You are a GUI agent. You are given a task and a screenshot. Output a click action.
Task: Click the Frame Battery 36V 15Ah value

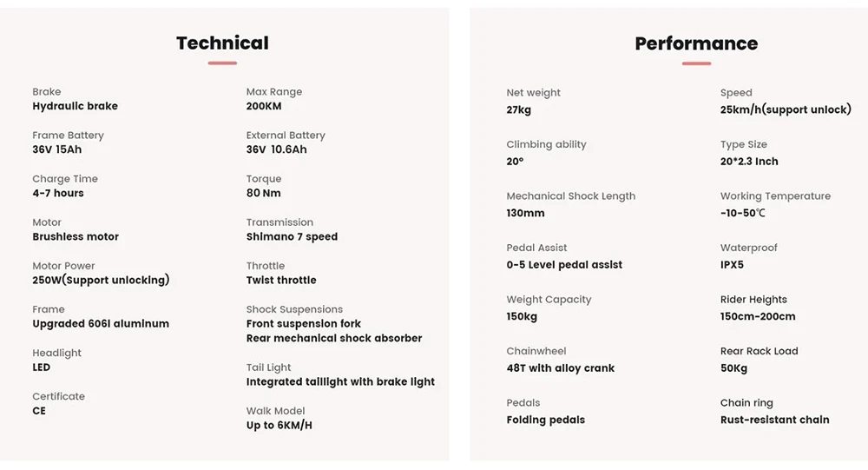(x=57, y=149)
